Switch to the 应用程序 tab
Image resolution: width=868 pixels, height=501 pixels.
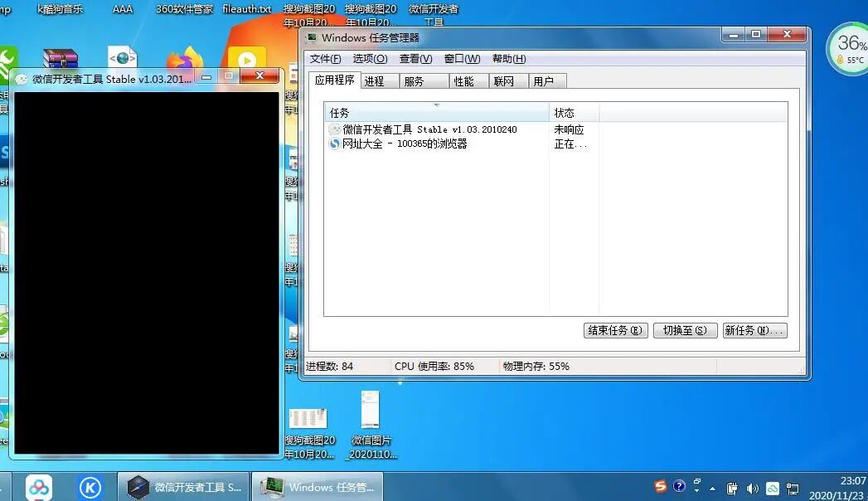point(334,80)
